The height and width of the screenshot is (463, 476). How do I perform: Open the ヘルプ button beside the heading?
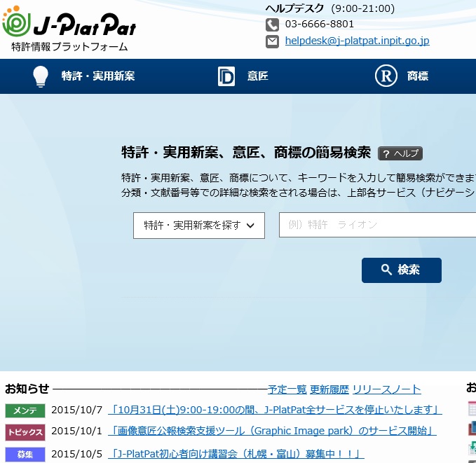coord(400,153)
